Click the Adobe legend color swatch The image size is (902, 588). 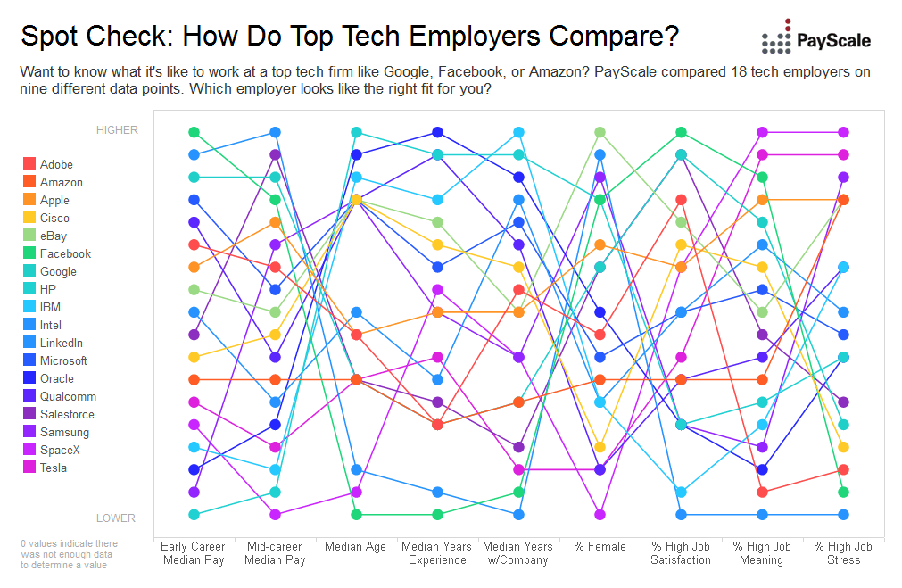(x=29, y=164)
